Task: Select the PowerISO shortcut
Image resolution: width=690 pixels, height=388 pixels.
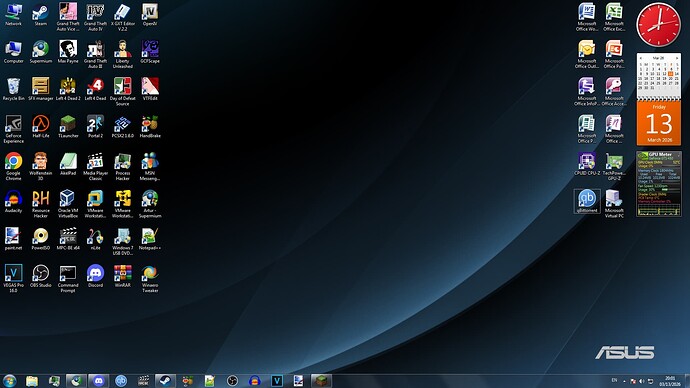Action: pyautogui.click(x=40, y=239)
